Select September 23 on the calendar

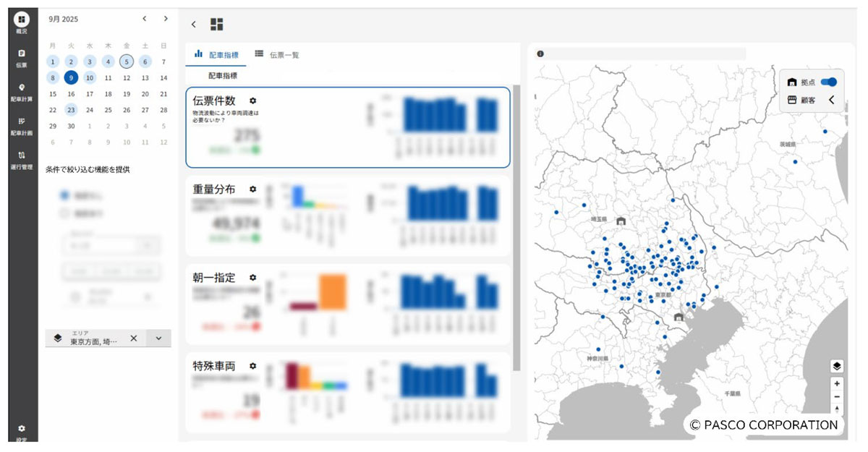pyautogui.click(x=71, y=110)
